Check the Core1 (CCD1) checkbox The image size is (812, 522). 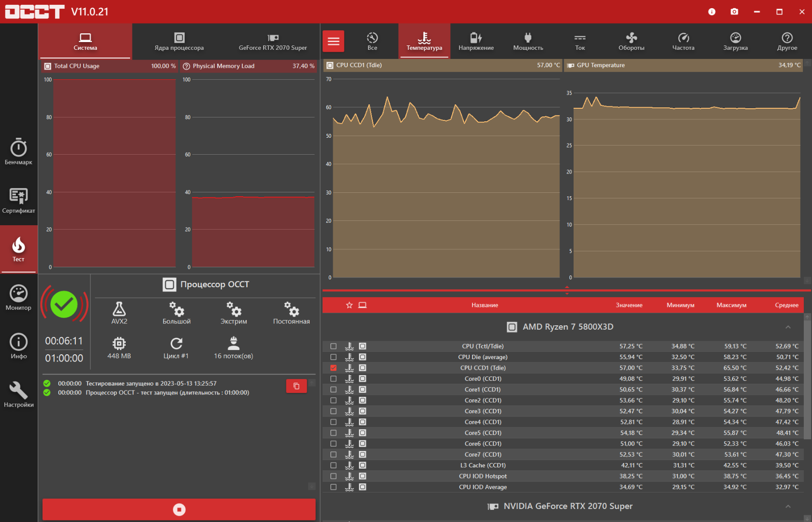click(x=333, y=390)
